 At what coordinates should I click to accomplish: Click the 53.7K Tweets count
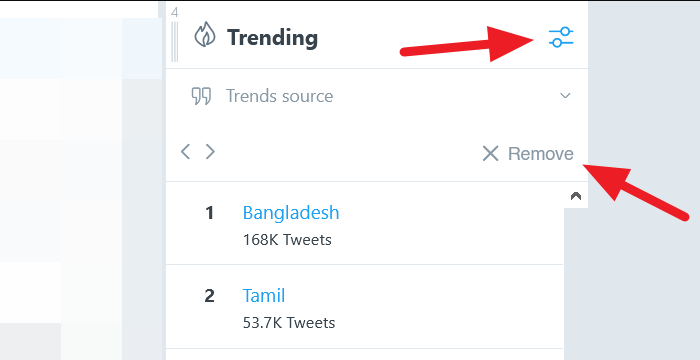(x=289, y=322)
